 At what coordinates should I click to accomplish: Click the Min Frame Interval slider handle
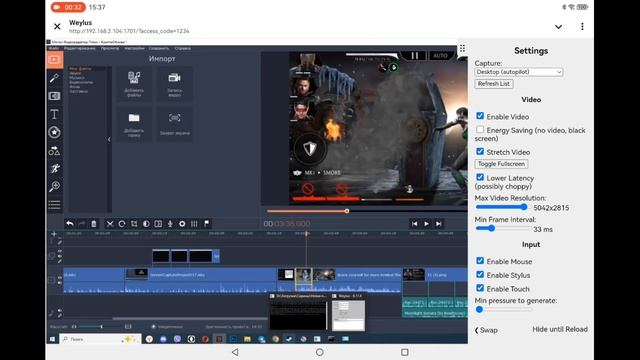(x=491, y=229)
